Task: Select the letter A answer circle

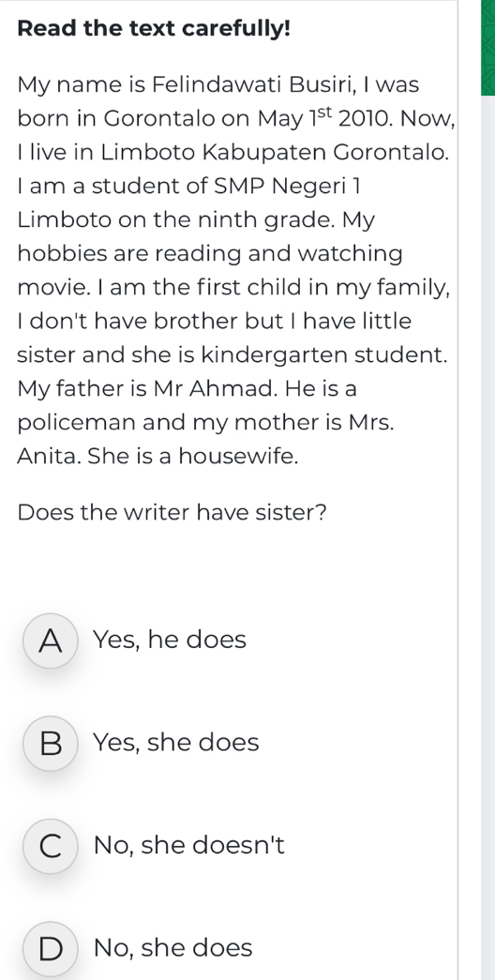Action: pyautogui.click(x=51, y=641)
